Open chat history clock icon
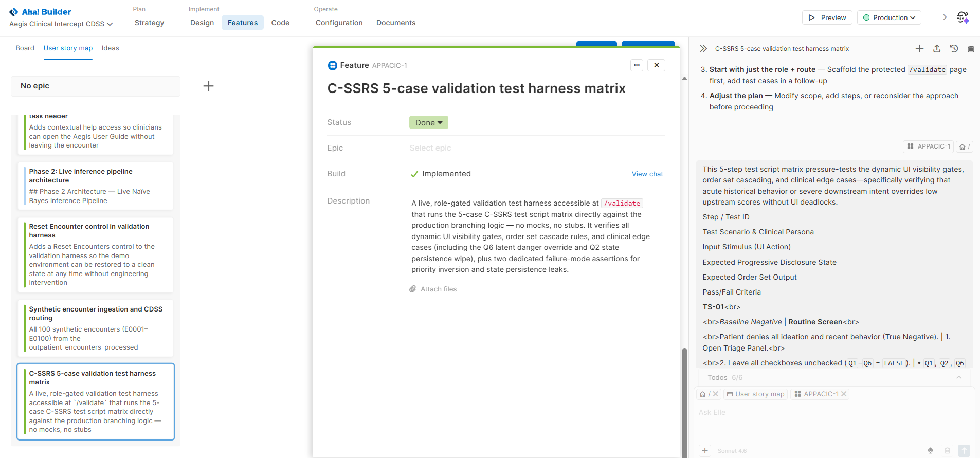The width and height of the screenshot is (980, 458). tap(954, 49)
